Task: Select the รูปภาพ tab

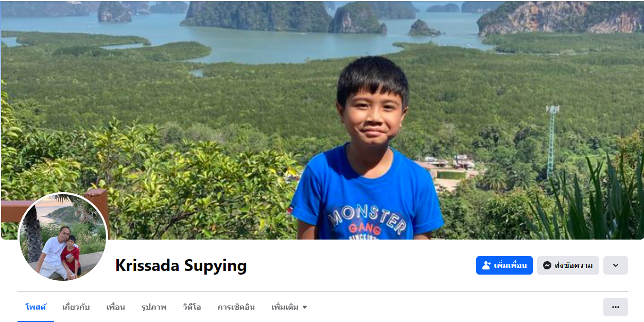Action: click(154, 307)
